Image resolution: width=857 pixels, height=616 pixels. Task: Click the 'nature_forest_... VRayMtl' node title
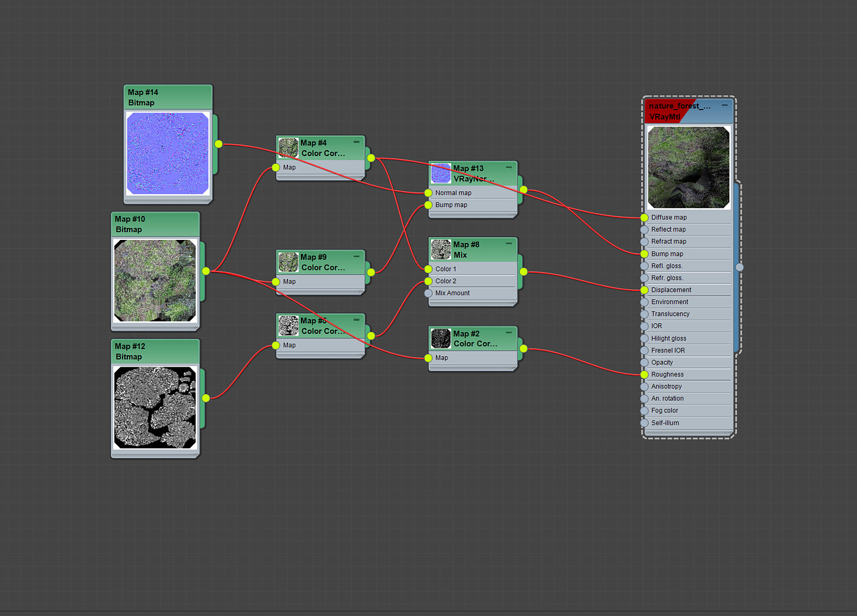679,111
